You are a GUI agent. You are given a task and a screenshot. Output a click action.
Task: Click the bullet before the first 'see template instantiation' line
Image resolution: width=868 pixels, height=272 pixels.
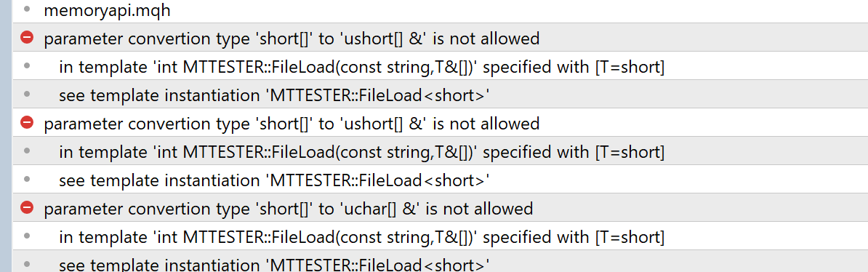[27, 94]
